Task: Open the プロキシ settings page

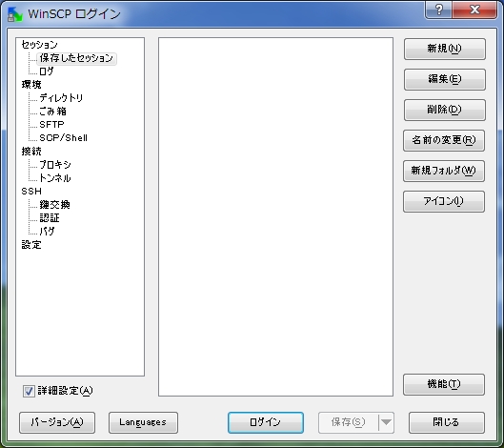Action: (x=55, y=165)
